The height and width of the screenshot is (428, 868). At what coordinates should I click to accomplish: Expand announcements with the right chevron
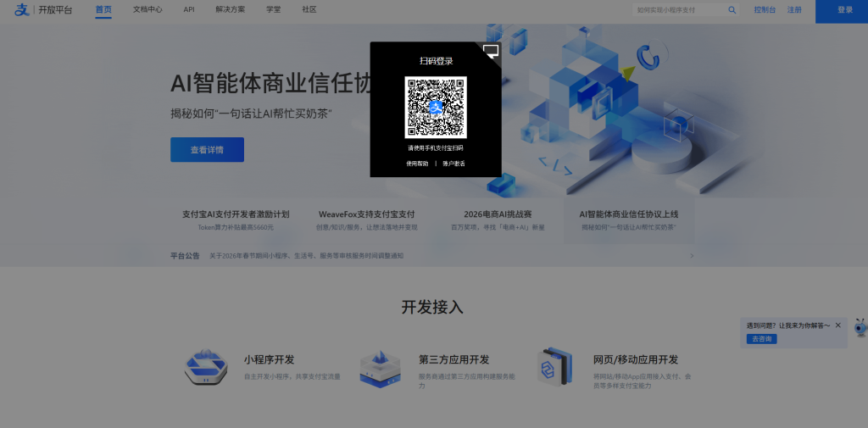point(692,256)
